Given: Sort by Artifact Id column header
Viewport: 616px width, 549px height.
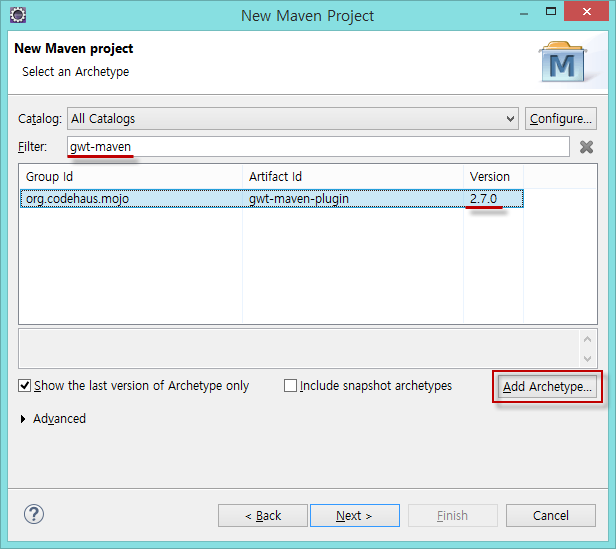Looking at the screenshot, I should (x=353, y=176).
